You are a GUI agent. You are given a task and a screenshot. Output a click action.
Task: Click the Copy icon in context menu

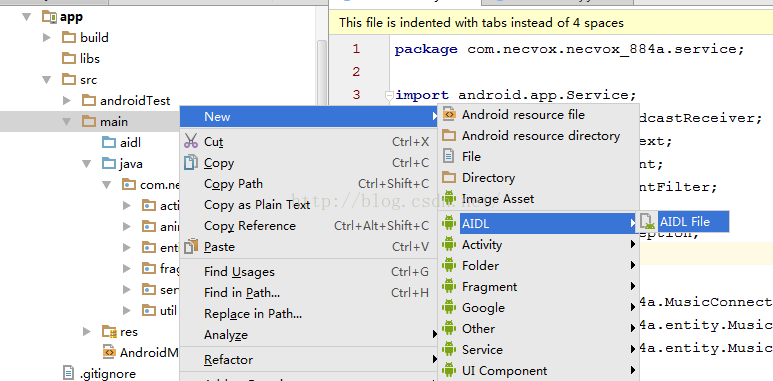[x=191, y=163]
